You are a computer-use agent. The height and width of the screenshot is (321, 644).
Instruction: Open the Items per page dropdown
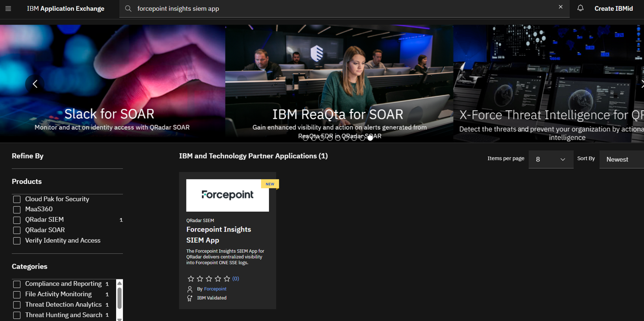[x=550, y=159]
